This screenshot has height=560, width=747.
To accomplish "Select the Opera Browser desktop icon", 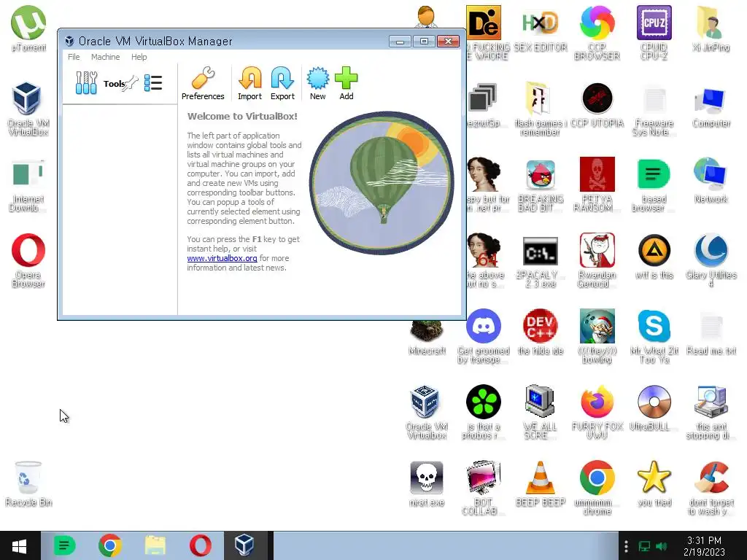I will [28, 260].
